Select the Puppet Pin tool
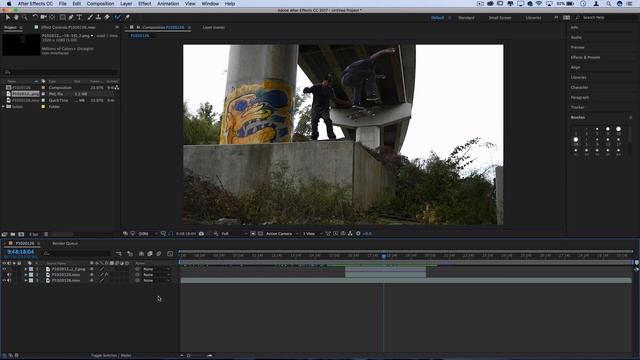Viewport: 640px width, 360px height. 127,18
